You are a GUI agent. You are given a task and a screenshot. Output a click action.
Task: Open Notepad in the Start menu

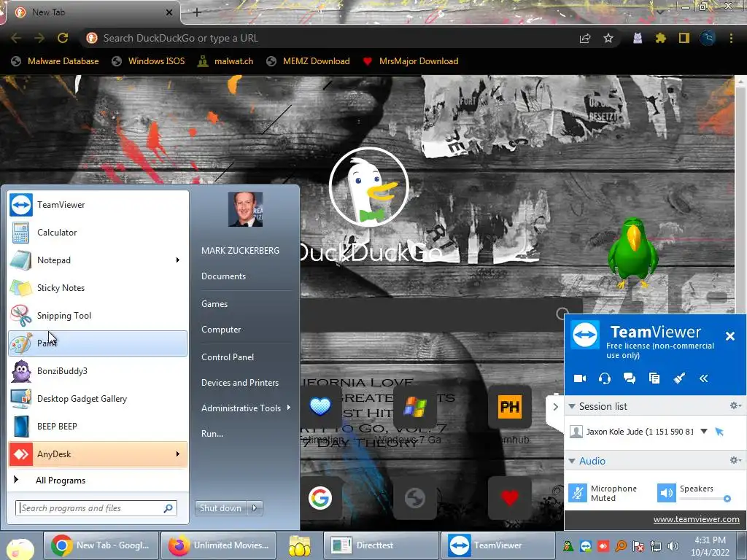click(x=98, y=260)
